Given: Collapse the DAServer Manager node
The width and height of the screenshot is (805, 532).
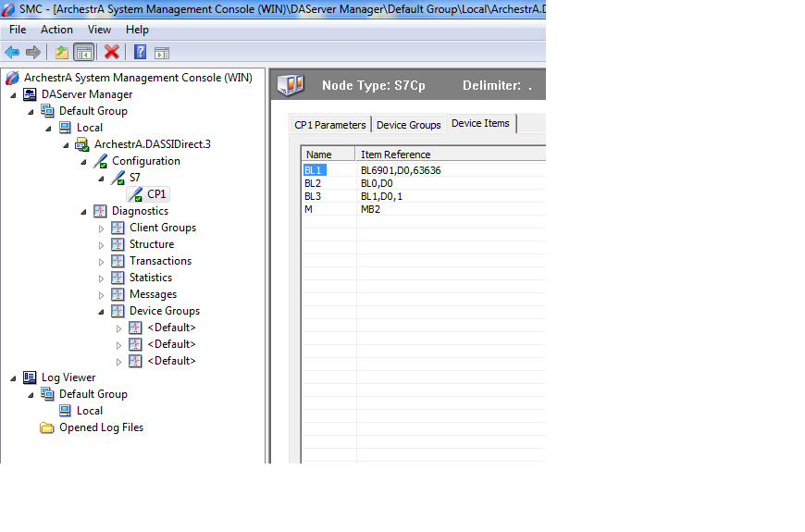Looking at the screenshot, I should coord(13,94).
